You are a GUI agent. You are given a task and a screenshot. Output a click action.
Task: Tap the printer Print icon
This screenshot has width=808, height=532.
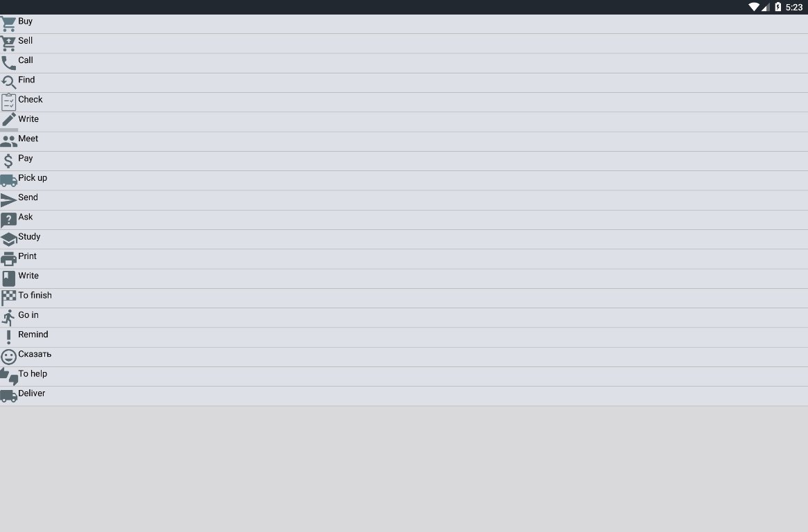(x=8, y=259)
